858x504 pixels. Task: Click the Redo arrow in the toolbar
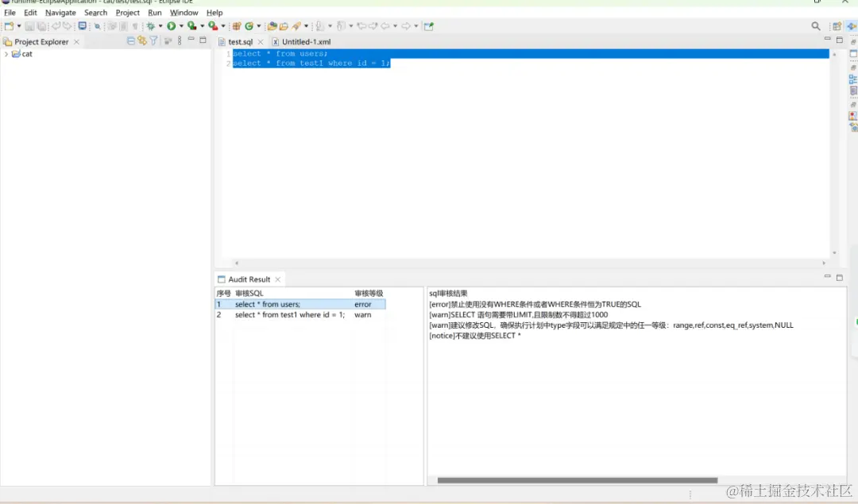coord(67,25)
